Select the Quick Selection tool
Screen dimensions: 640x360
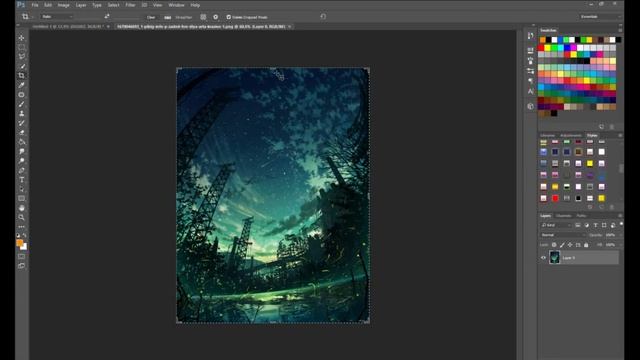click(22, 66)
